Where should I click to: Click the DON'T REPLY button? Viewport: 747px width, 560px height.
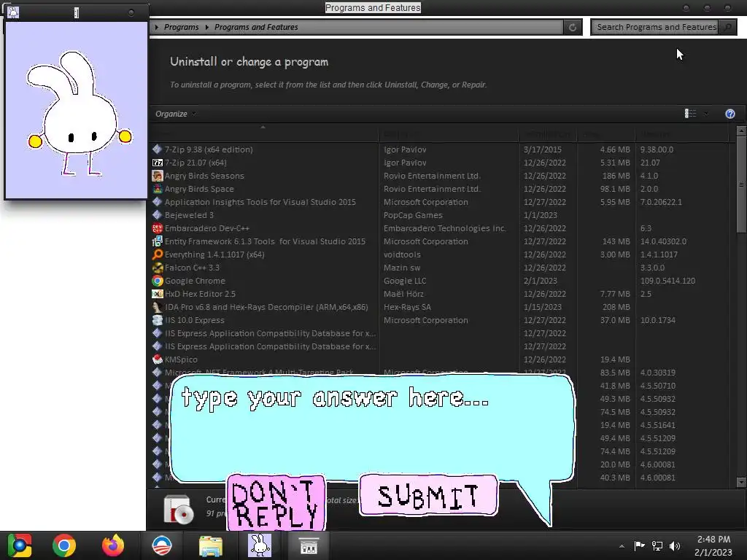click(x=276, y=503)
